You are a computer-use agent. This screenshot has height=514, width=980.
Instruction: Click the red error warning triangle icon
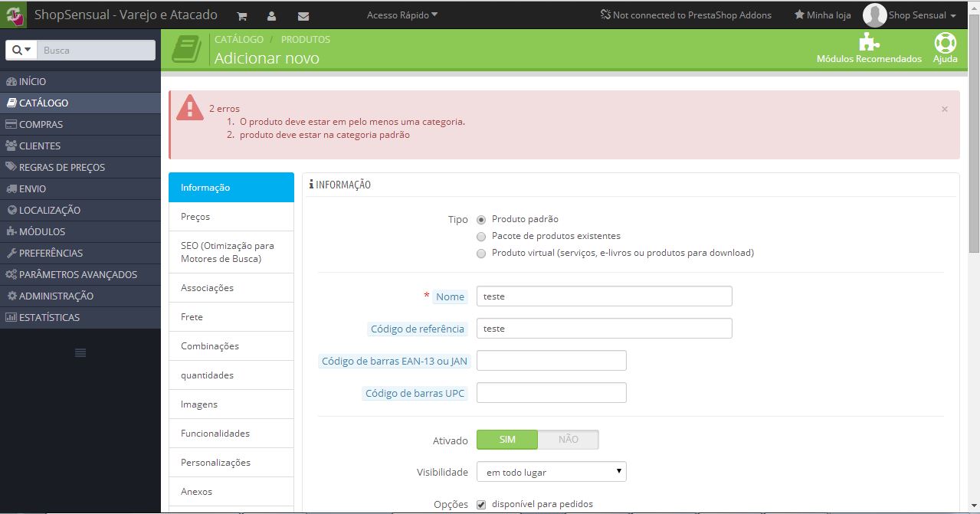coord(189,108)
